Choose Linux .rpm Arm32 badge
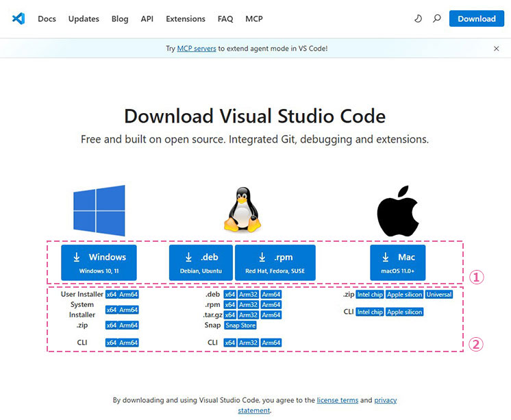Viewport: 511px width, 420px height. [x=249, y=305]
